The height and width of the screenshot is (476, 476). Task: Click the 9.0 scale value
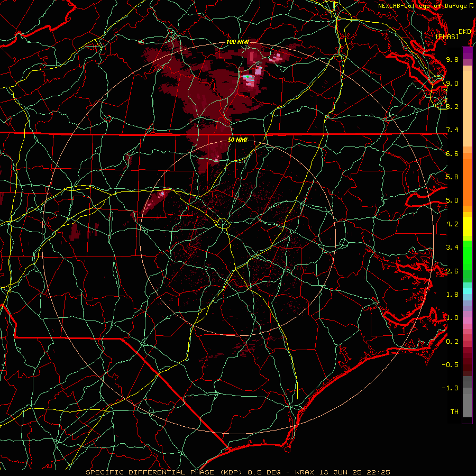(452, 83)
